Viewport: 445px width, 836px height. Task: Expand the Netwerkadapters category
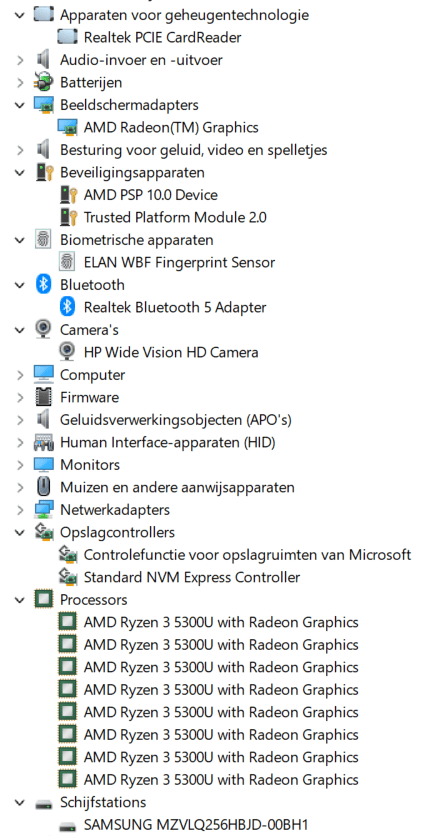click(20, 510)
